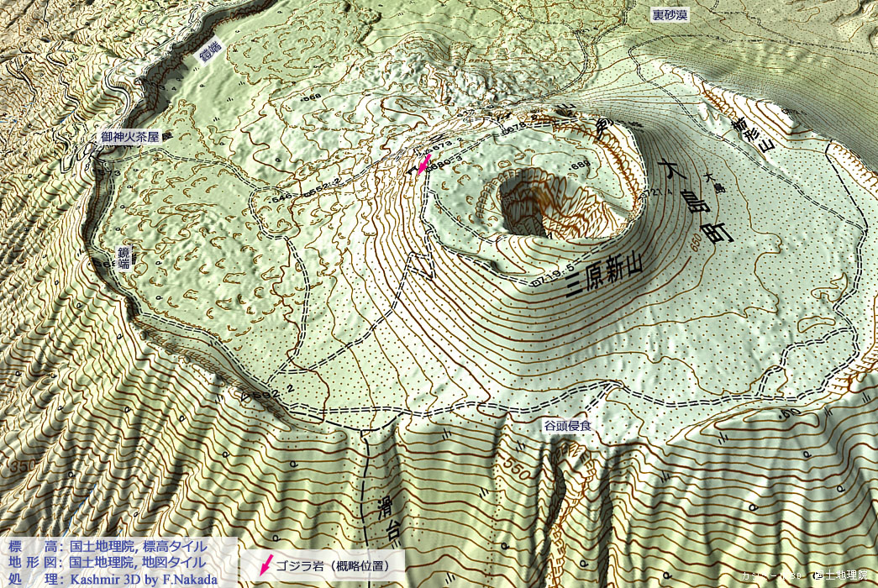The height and width of the screenshot is (588, 878).
Task: Click the 国土地理院 watermark in the bottom-right
Action: tap(843, 575)
